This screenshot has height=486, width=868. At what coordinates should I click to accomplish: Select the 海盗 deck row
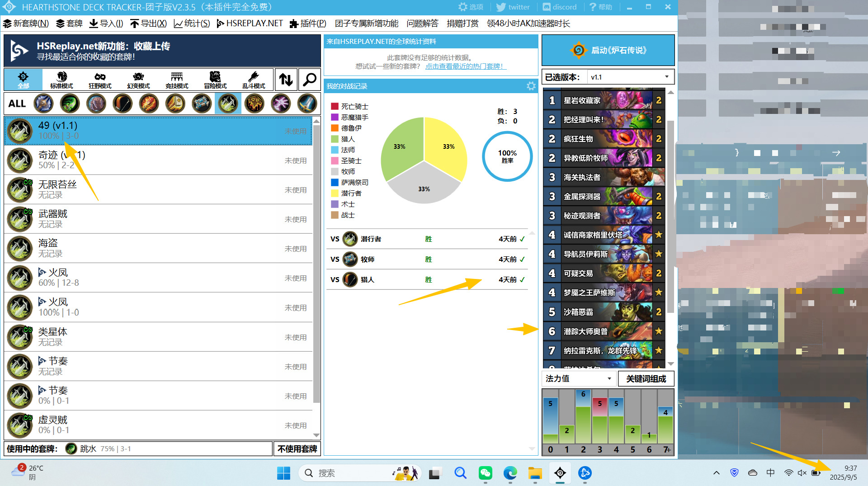click(158, 248)
